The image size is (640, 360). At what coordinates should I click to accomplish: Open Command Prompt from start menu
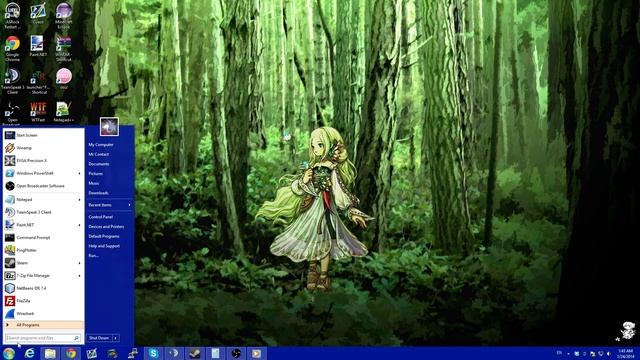coord(43,238)
